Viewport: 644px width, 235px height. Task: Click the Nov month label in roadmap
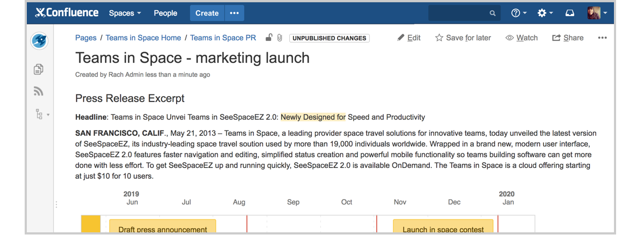[400, 202]
